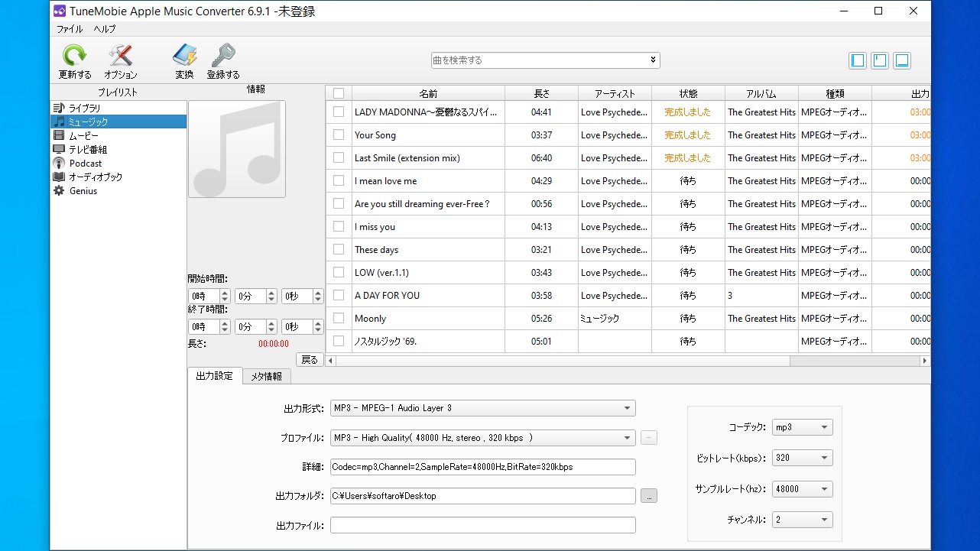This screenshot has width=980, height=551.
Task: Click the album artwork placeholder
Action: tap(237, 149)
